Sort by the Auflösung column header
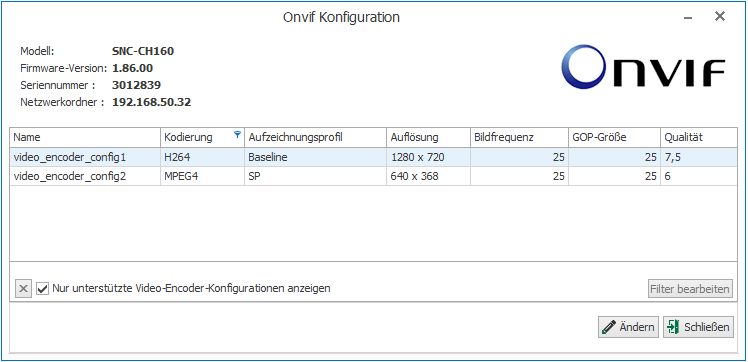This screenshot has width=748, height=362. tap(428, 137)
